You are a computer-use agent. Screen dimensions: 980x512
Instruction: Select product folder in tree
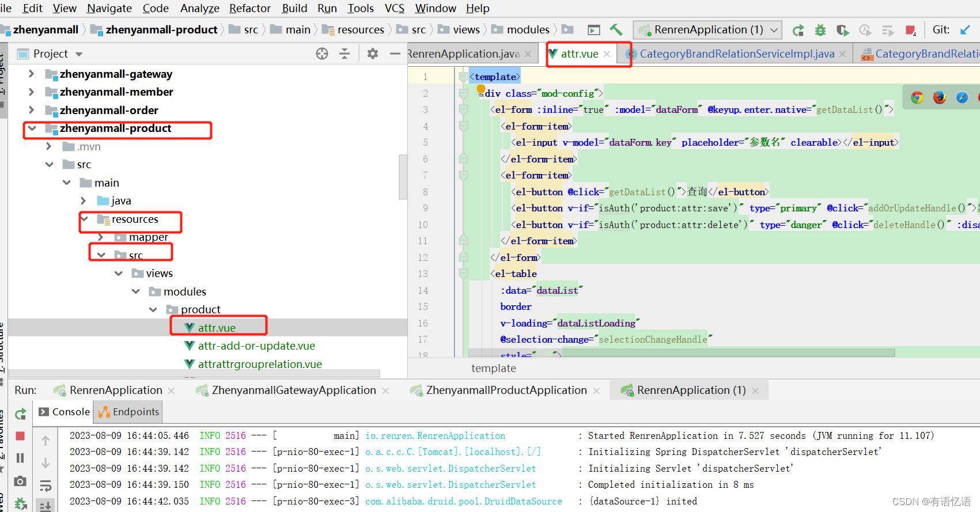pos(200,309)
